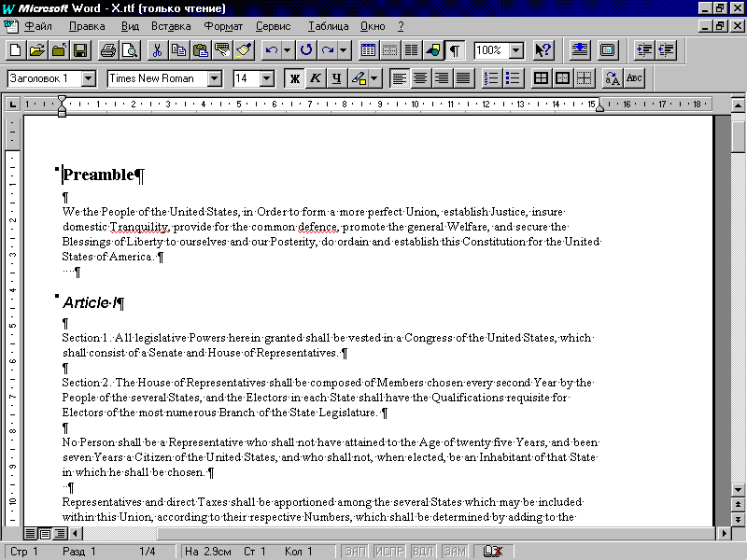This screenshot has width=747, height=560.
Task: Click the ИСПР track changes indicator
Action: tap(389, 552)
